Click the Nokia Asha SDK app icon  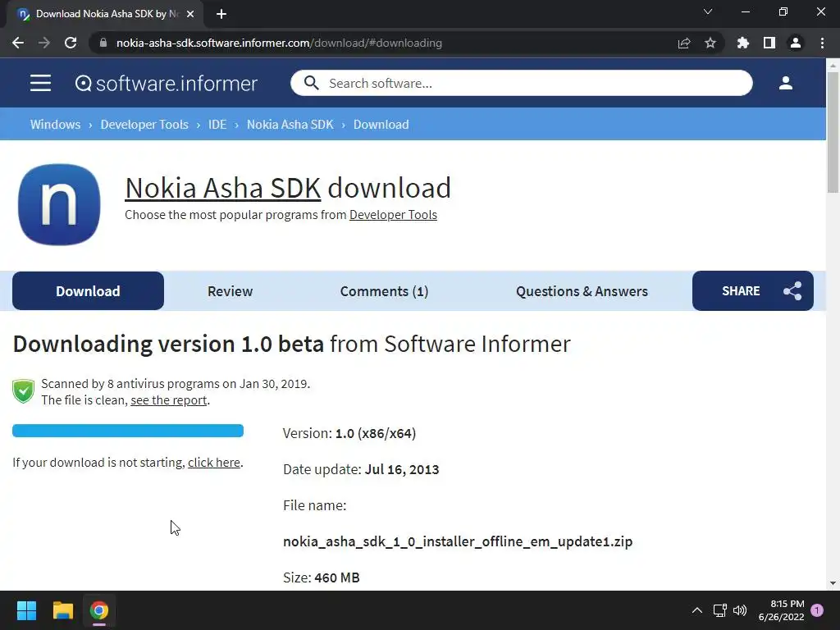pyautogui.click(x=59, y=204)
